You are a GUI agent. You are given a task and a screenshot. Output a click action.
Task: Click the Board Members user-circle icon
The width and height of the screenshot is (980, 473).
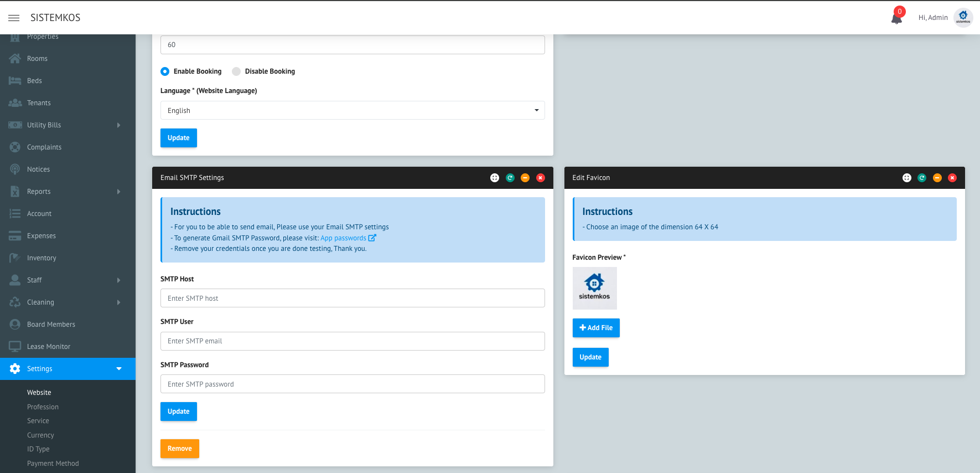point(15,324)
